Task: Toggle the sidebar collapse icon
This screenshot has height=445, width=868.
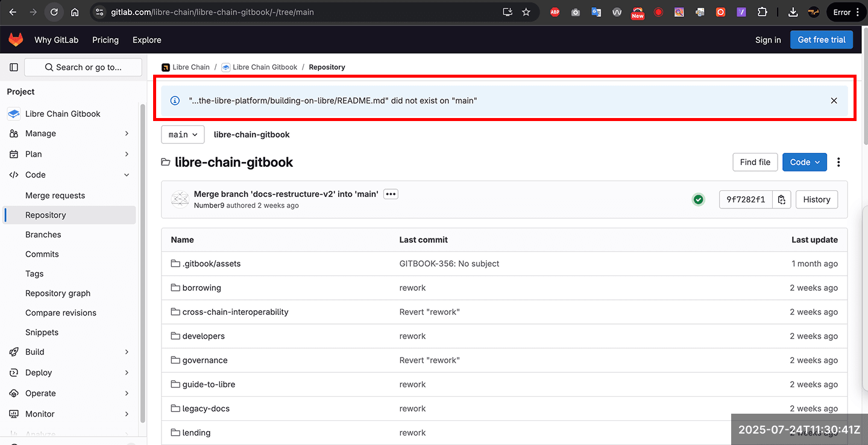Action: tap(14, 67)
